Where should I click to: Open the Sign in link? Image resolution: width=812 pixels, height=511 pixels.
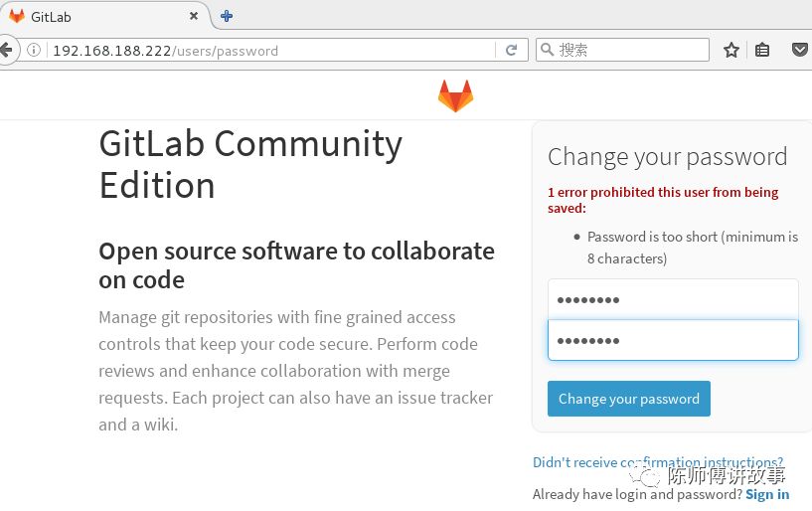pyautogui.click(x=767, y=494)
